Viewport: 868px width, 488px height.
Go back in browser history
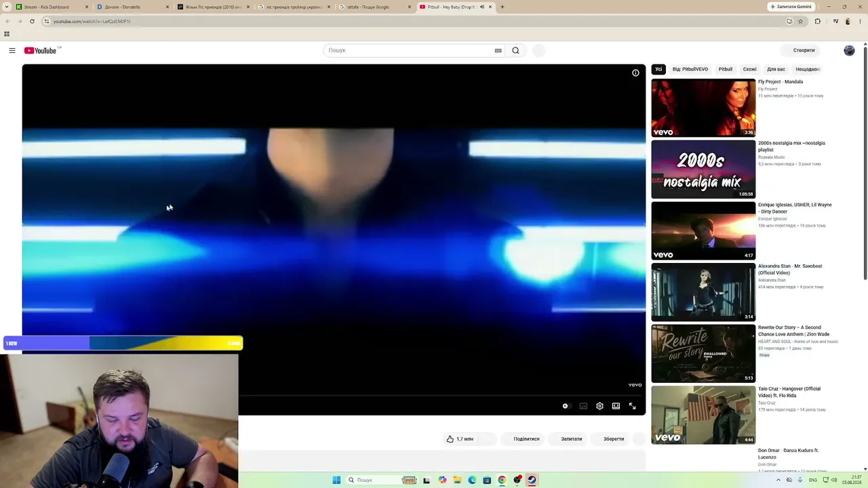coord(7,21)
